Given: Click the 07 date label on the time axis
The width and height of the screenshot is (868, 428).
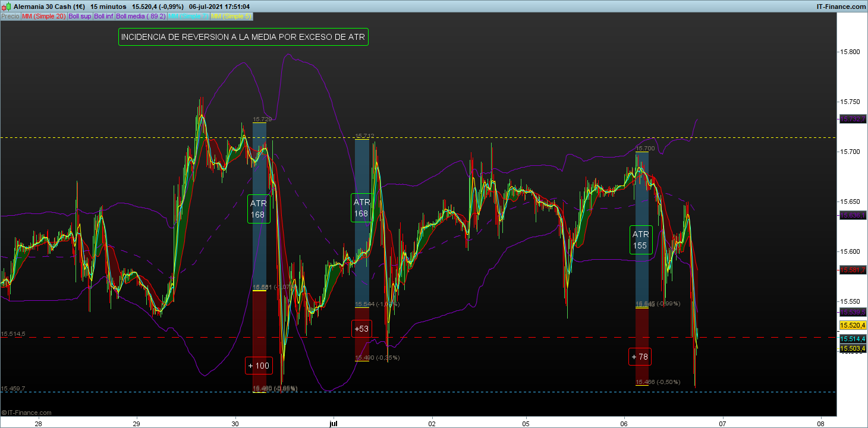Looking at the screenshot, I should click(x=723, y=424).
